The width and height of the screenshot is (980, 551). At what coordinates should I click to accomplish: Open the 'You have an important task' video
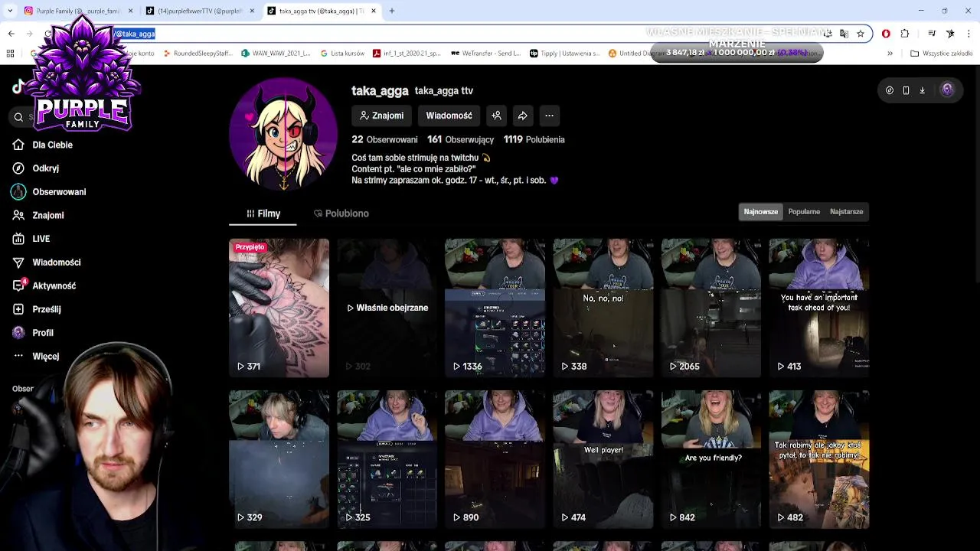819,308
